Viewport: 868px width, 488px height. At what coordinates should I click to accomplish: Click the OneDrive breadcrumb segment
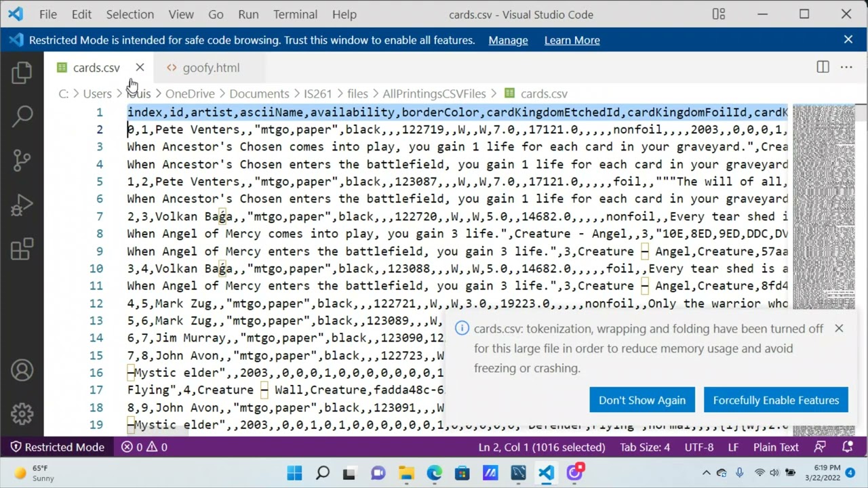coord(190,94)
